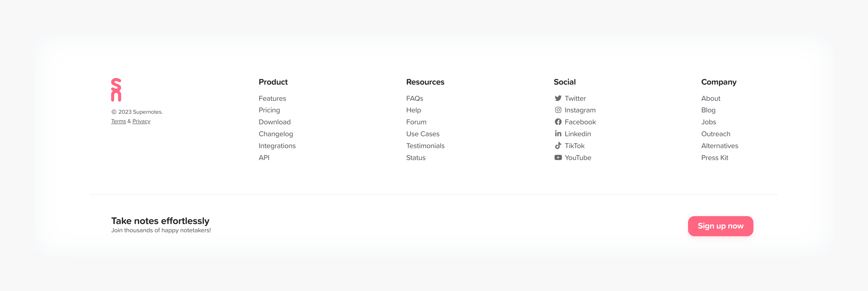This screenshot has width=868, height=291.
Task: Open the Changelog link
Action: tap(276, 134)
